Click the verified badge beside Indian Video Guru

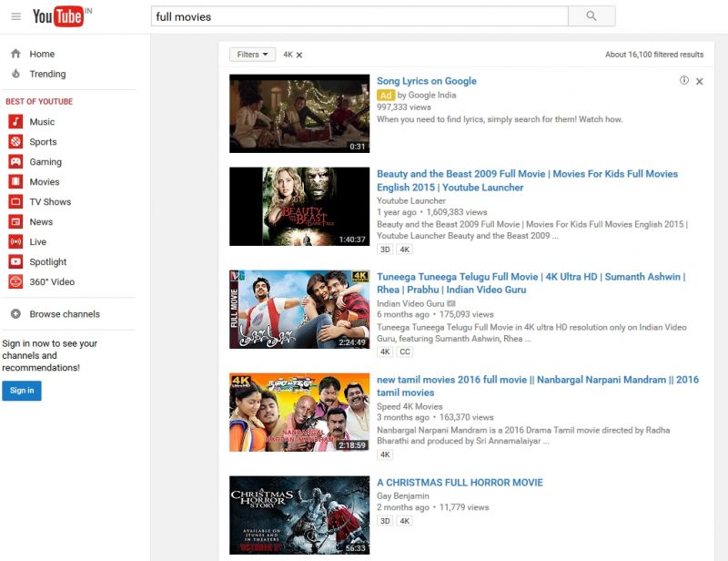[x=450, y=303]
